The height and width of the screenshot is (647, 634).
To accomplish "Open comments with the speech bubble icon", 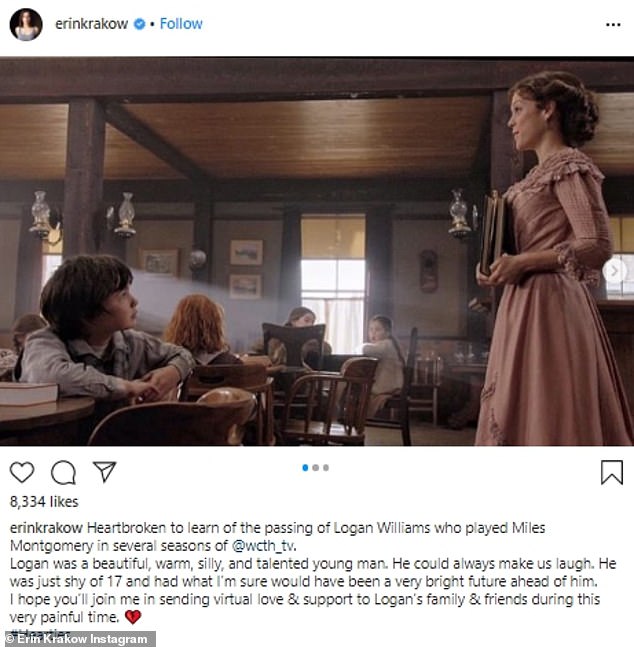I will pos(63,472).
